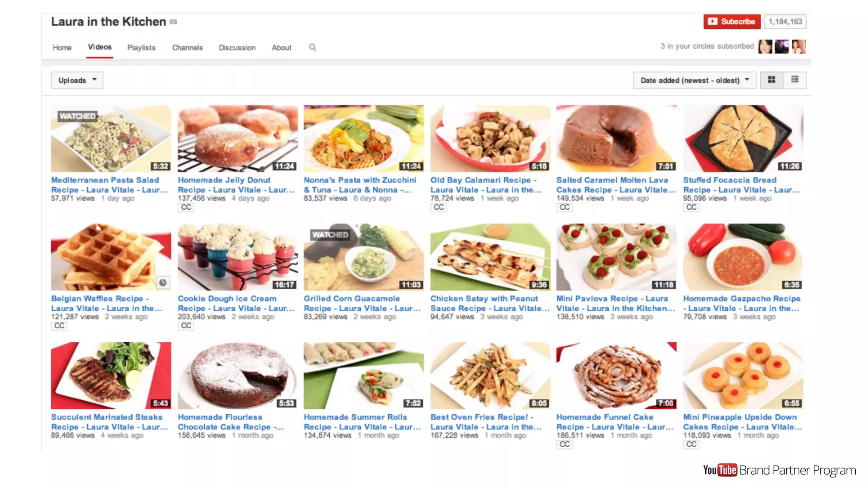
Task: Click Salted Caramel Molten Lava Cakes thumbnail
Action: click(616, 139)
